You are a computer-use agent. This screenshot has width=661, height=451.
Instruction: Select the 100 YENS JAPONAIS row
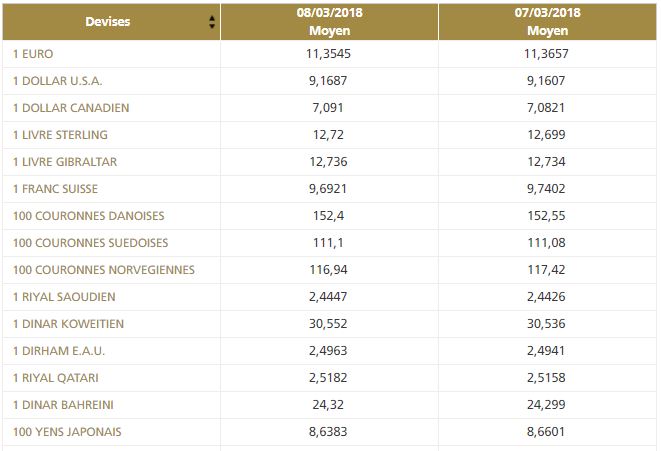tap(68, 432)
